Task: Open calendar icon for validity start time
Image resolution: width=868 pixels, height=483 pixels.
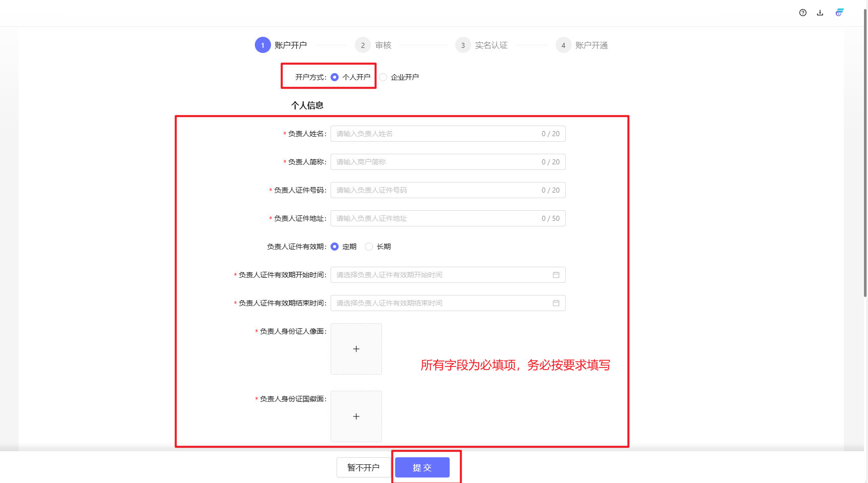Action: click(556, 275)
